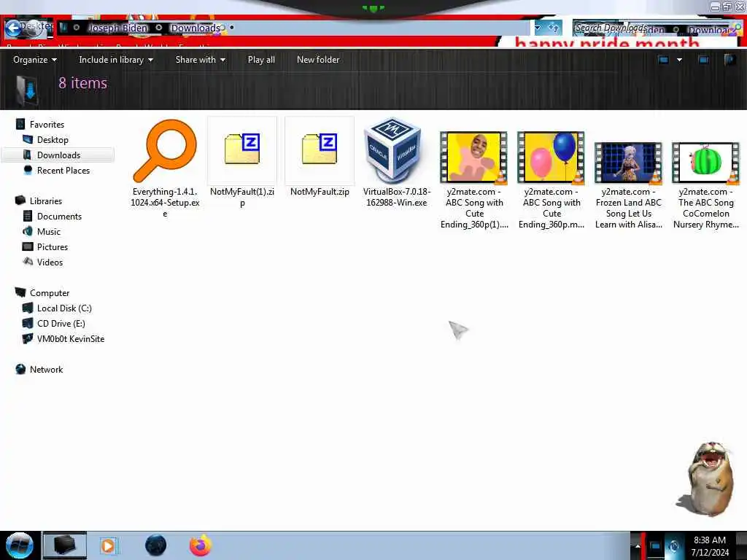747x560 pixels.
Task: Show hidden tray icons arrow
Action: (x=638, y=545)
